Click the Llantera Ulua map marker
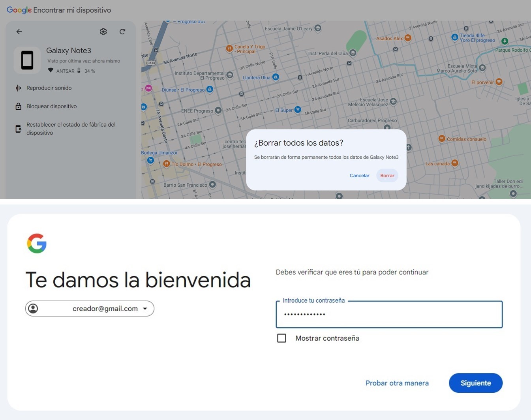The image size is (531, 420). pyautogui.click(x=276, y=77)
